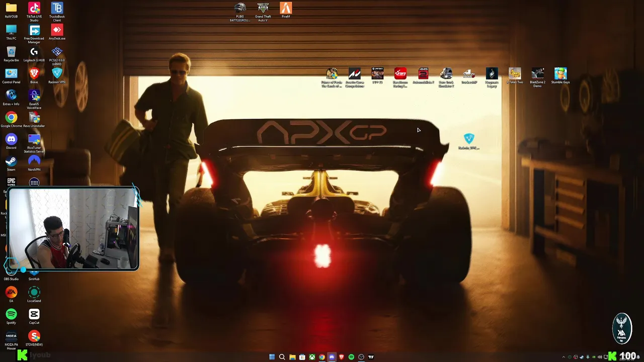Open Epic Games launcher desktop icon
Image resolution: width=644 pixels, height=362 pixels.
click(x=11, y=182)
